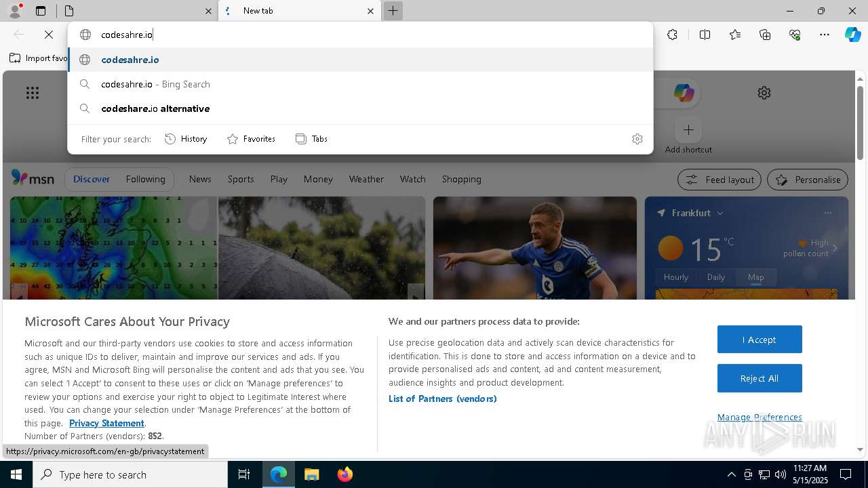Open Task View on taskbar
The width and height of the screenshot is (868, 488).
[x=244, y=474]
